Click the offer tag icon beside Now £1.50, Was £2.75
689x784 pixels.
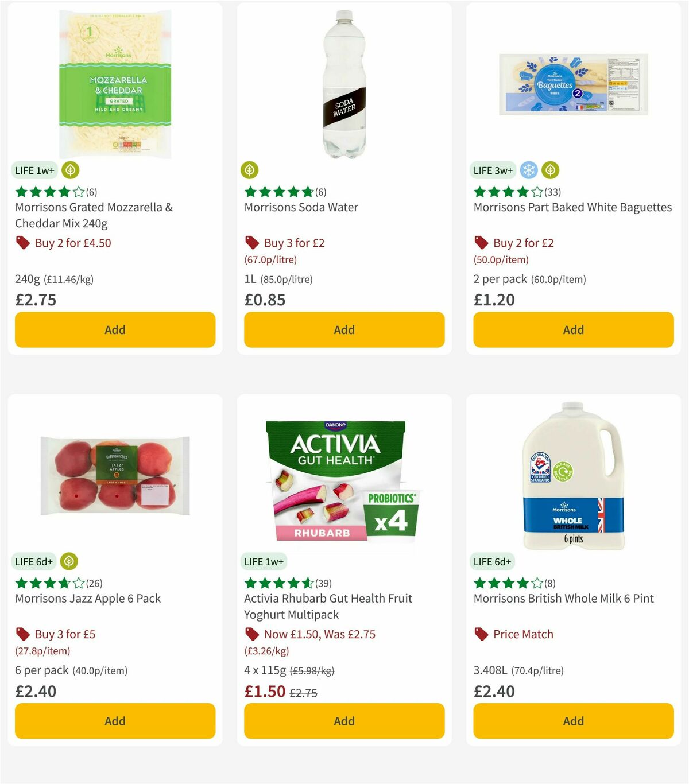[252, 634]
